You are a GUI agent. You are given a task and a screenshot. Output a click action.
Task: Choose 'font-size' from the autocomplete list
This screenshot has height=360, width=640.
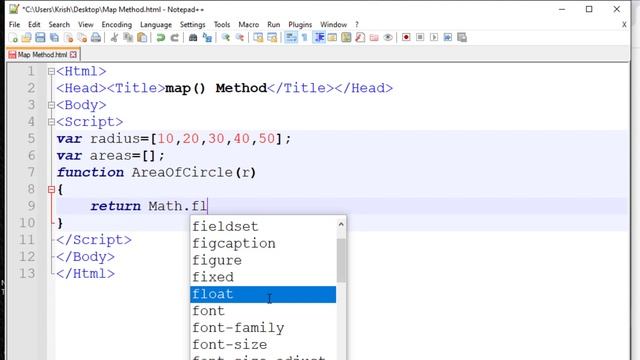pyautogui.click(x=263, y=345)
